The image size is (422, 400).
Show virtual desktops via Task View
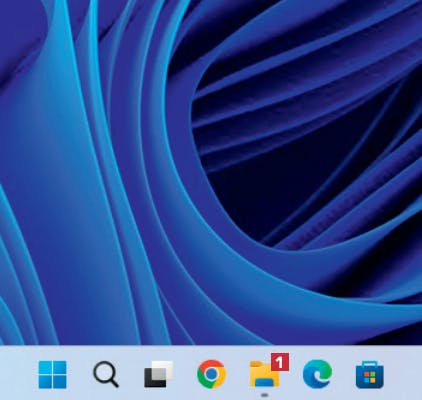(159, 374)
